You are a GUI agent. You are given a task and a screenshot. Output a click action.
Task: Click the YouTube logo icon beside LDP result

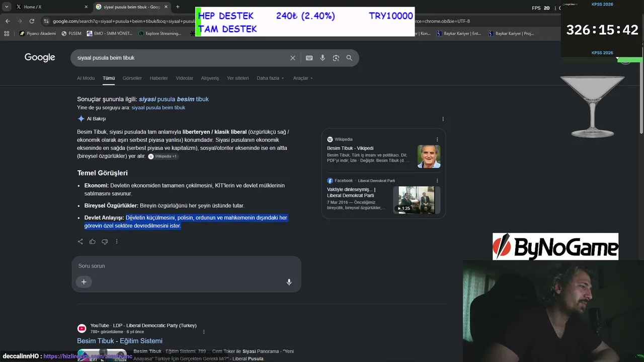pyautogui.click(x=82, y=328)
